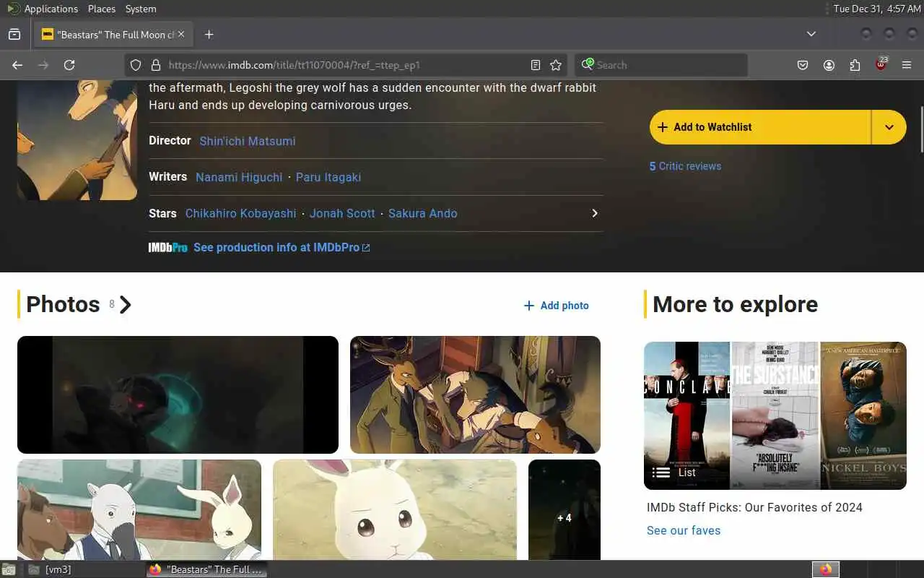Open a new browser tab
The image size is (924, 578).
[x=209, y=35]
